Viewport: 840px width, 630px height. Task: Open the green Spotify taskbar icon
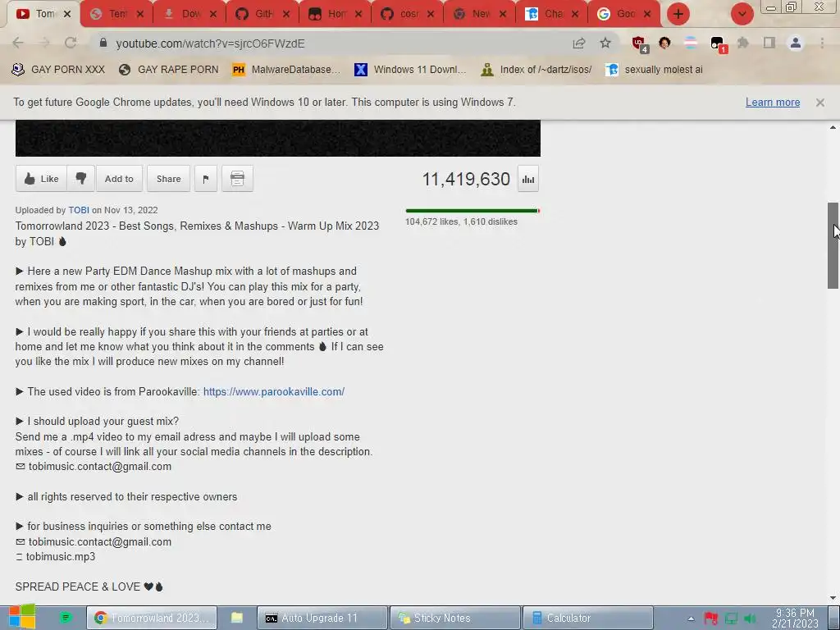(66, 618)
